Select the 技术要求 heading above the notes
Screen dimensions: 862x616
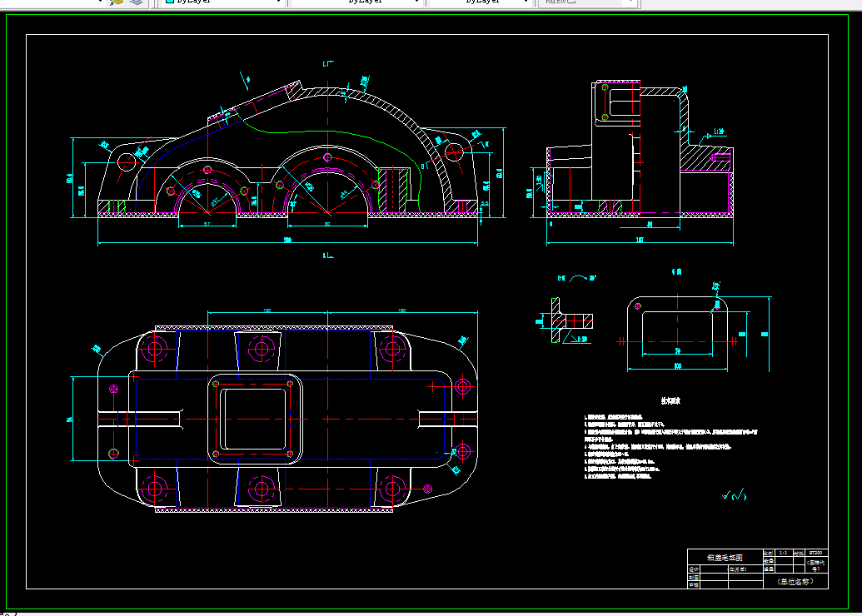pyautogui.click(x=670, y=401)
